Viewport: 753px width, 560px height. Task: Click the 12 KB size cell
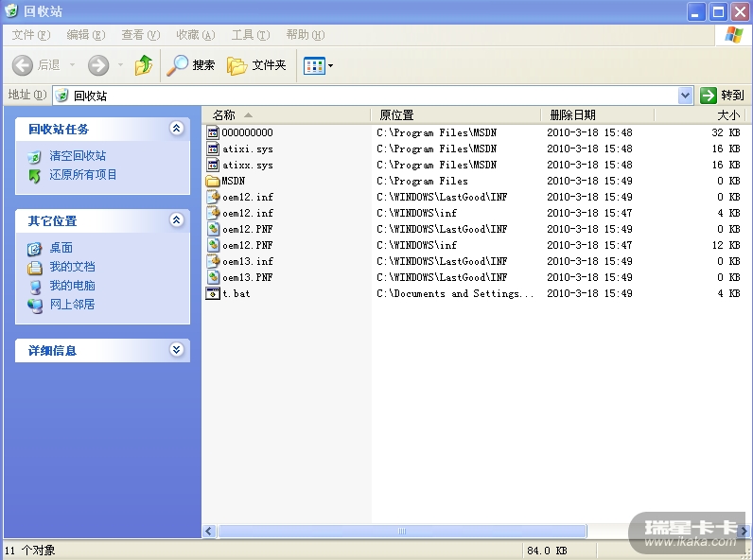pos(726,245)
